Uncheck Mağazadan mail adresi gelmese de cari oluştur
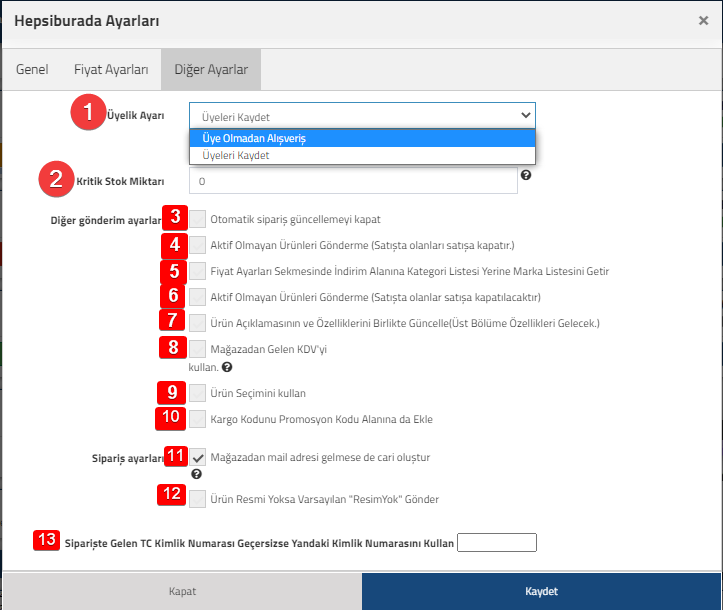Viewport: 723px width, 610px height. [x=198, y=457]
